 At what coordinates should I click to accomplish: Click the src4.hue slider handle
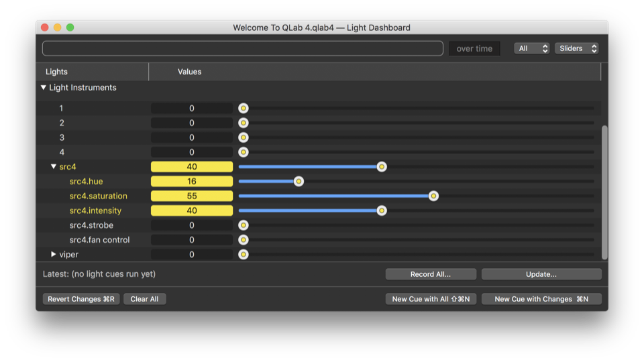(299, 182)
